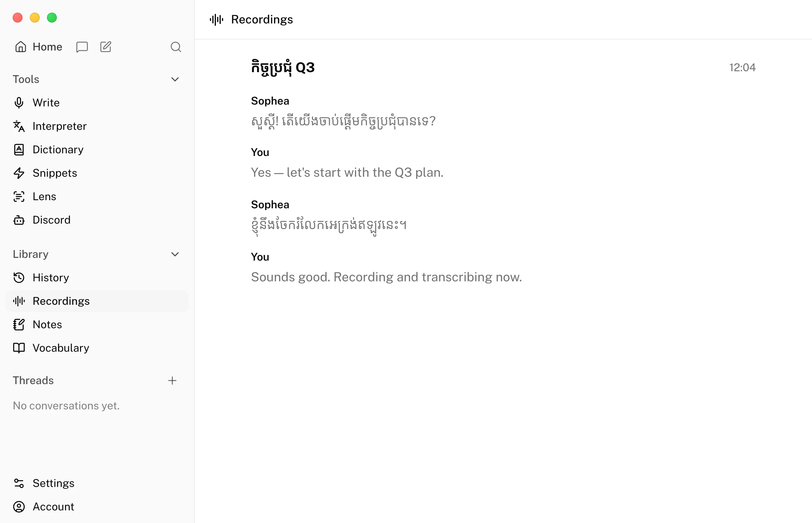The height and width of the screenshot is (523, 812).
Task: Minimize the window with the yellow button
Action: (35, 18)
